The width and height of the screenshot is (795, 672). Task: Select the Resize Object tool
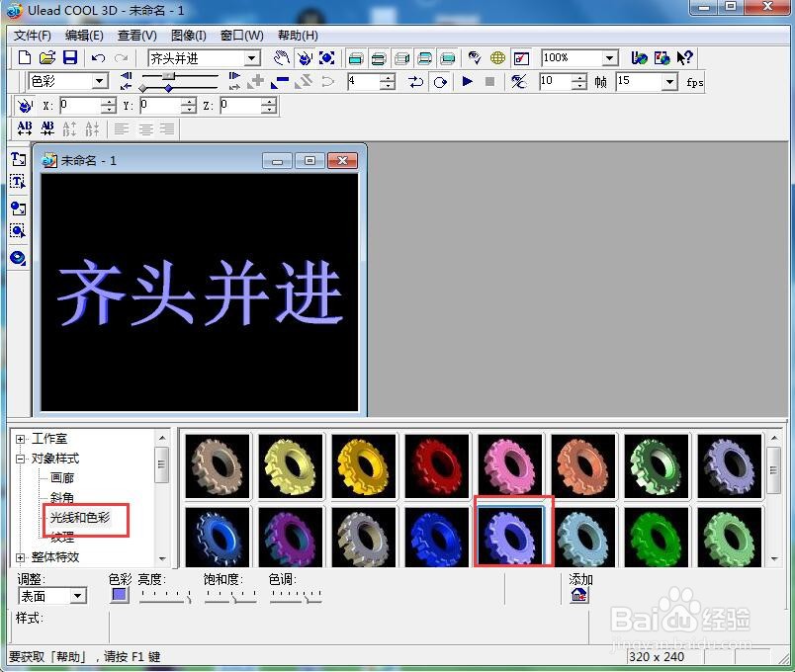point(326,58)
